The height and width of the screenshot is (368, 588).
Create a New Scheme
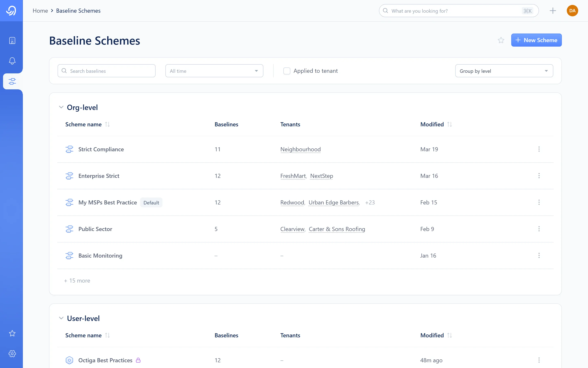[x=536, y=40]
